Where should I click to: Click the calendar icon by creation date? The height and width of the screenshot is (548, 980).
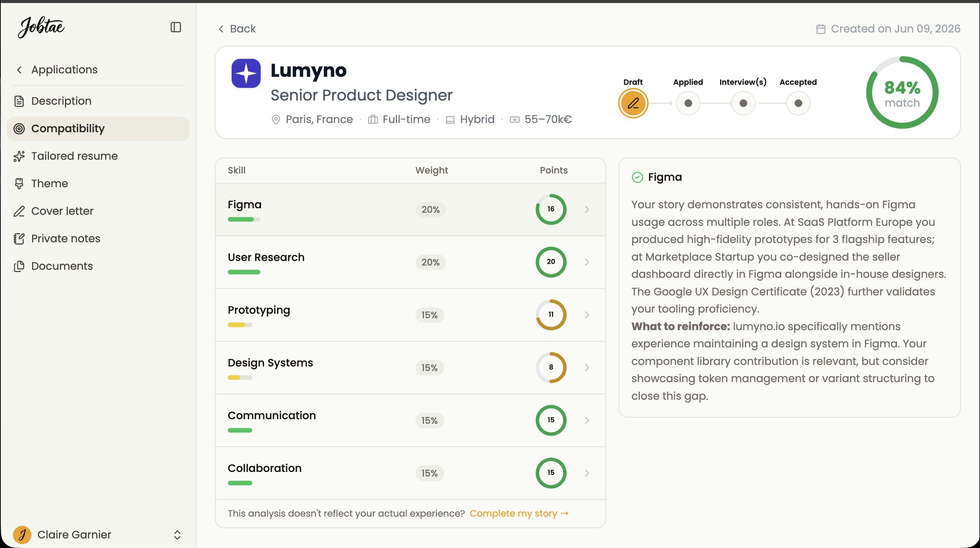821,29
